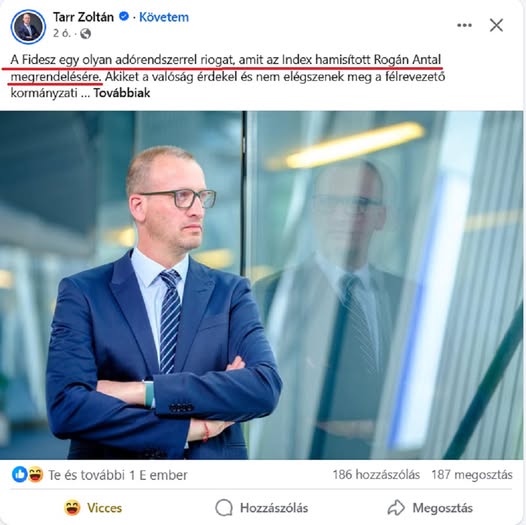The width and height of the screenshot is (526, 525).
Task: Click the blue like reaction icon
Action: pos(19,475)
